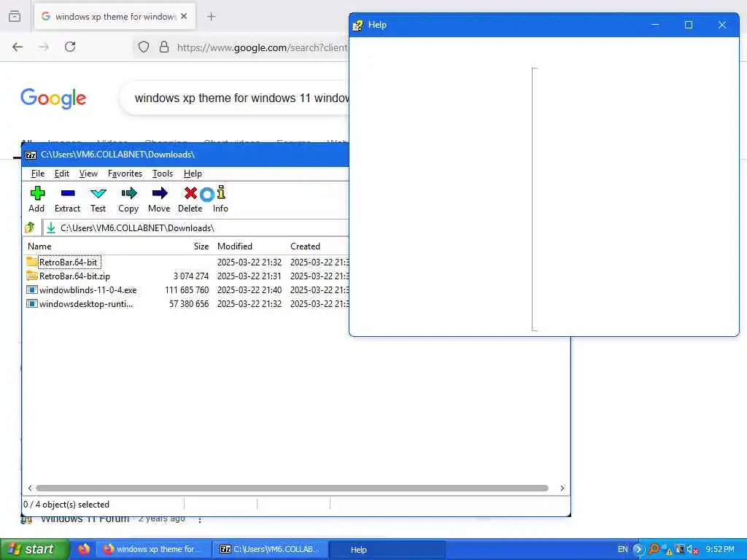Click the 7-Zip horizontal scrollbar thumb
This screenshot has width=747, height=560.
(292, 488)
